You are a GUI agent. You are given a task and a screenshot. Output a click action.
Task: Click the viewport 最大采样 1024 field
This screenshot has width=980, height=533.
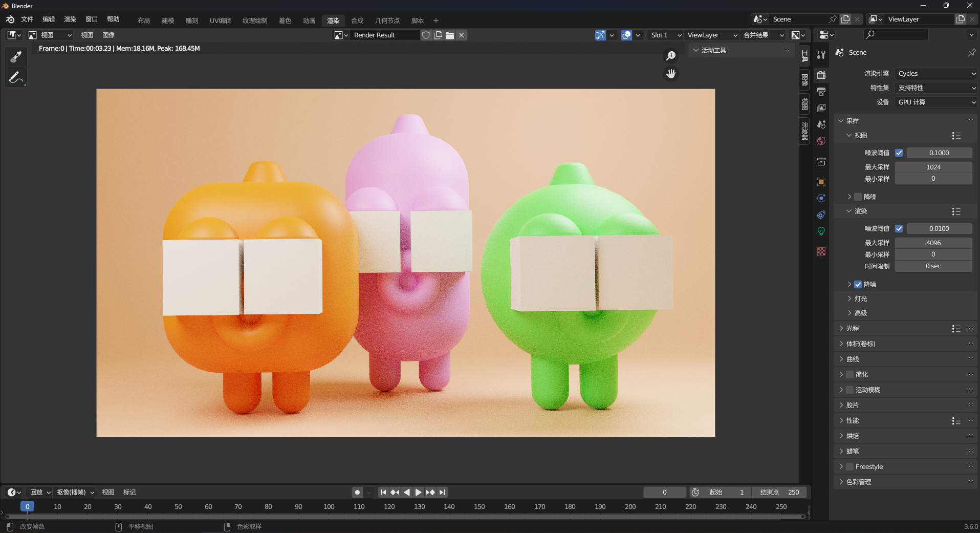point(933,167)
